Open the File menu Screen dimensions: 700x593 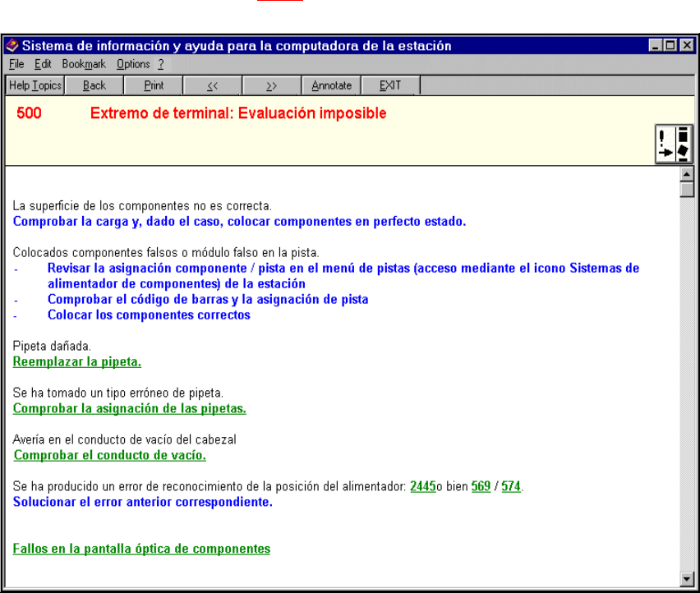point(16,64)
